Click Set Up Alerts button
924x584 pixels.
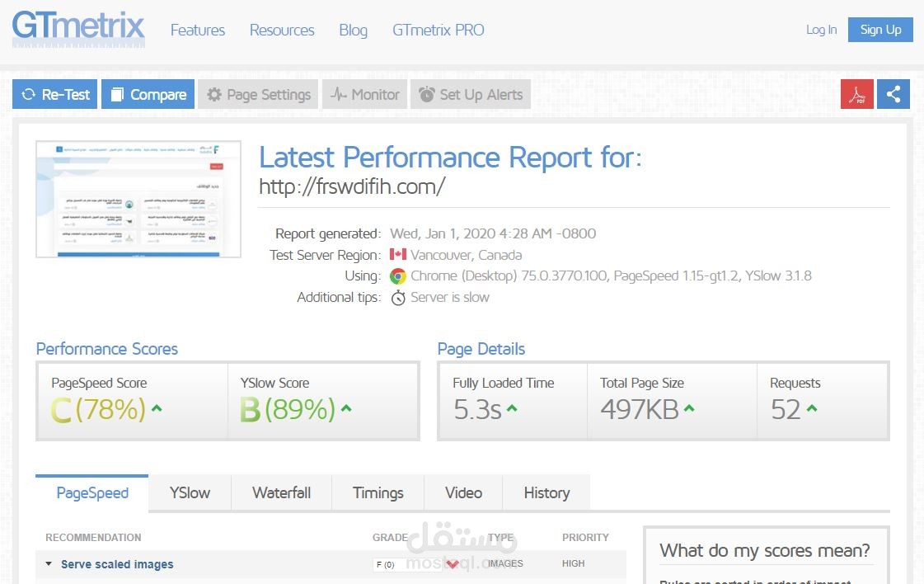coord(471,94)
